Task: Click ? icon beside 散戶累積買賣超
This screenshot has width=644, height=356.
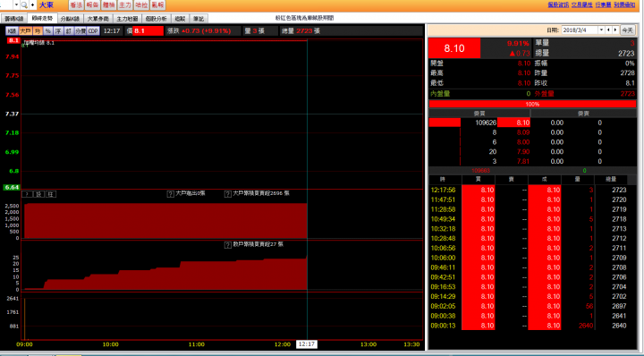Action: point(227,245)
